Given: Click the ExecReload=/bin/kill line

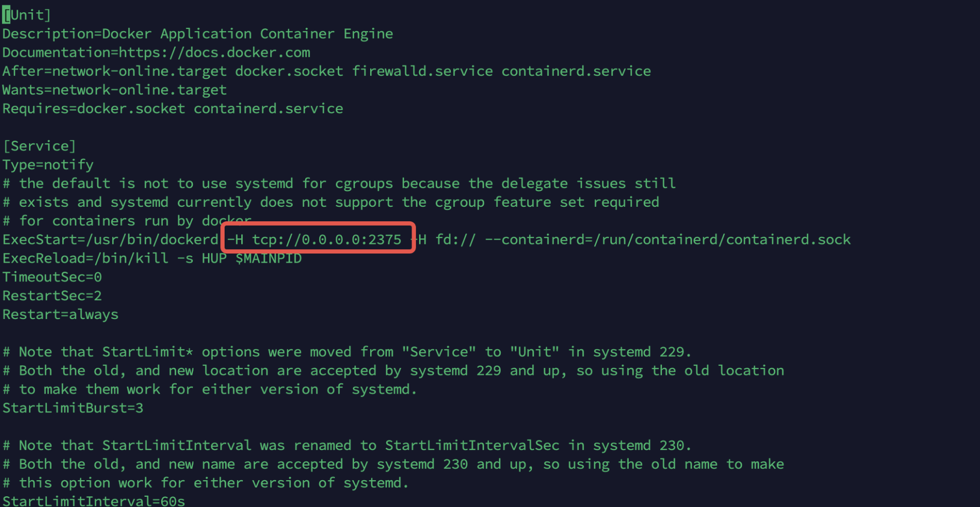Looking at the screenshot, I should click(152, 258).
